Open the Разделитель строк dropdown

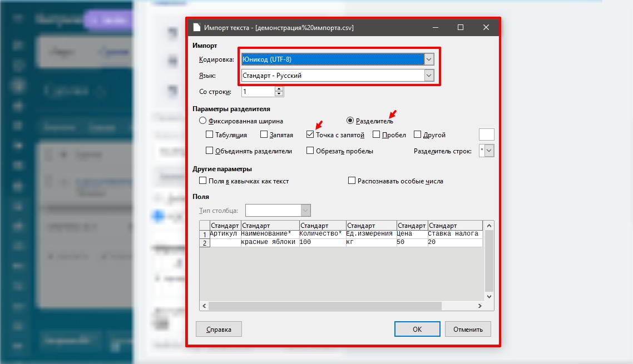point(489,151)
